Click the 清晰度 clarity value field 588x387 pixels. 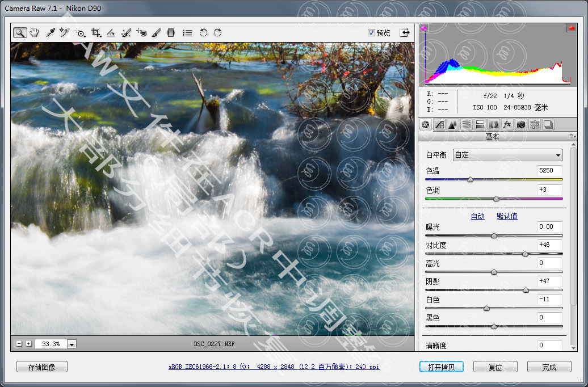point(550,346)
